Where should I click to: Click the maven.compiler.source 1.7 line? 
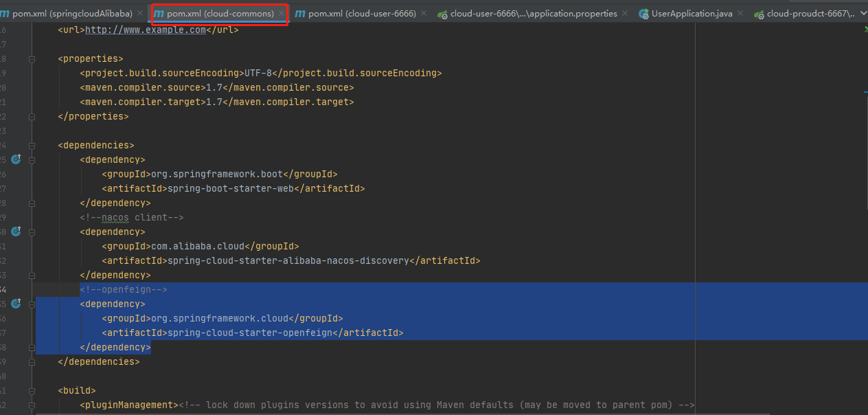217,87
